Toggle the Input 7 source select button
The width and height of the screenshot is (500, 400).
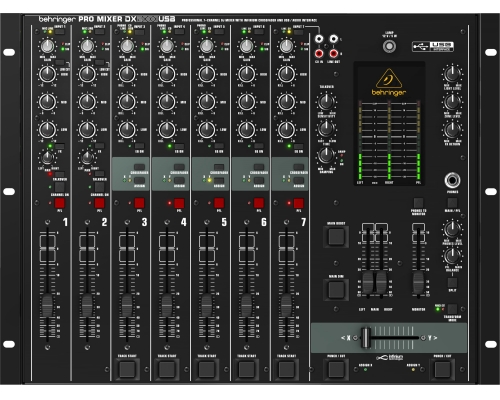(x=298, y=32)
